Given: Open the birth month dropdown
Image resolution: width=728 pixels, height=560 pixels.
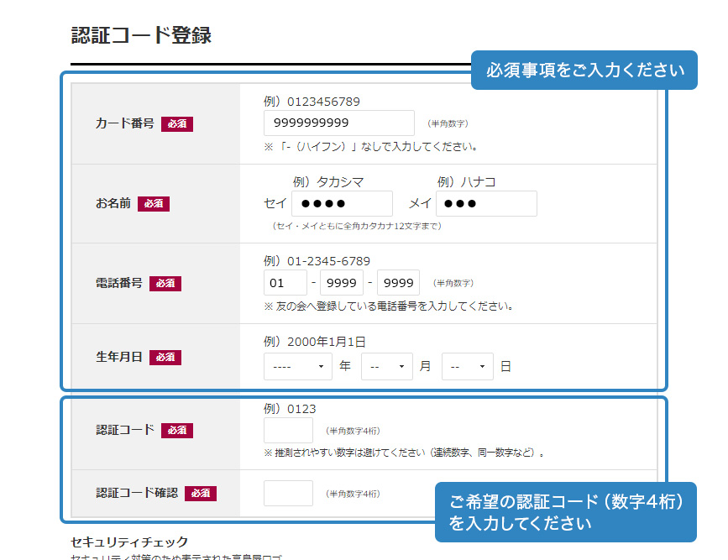Looking at the screenshot, I should tap(387, 366).
